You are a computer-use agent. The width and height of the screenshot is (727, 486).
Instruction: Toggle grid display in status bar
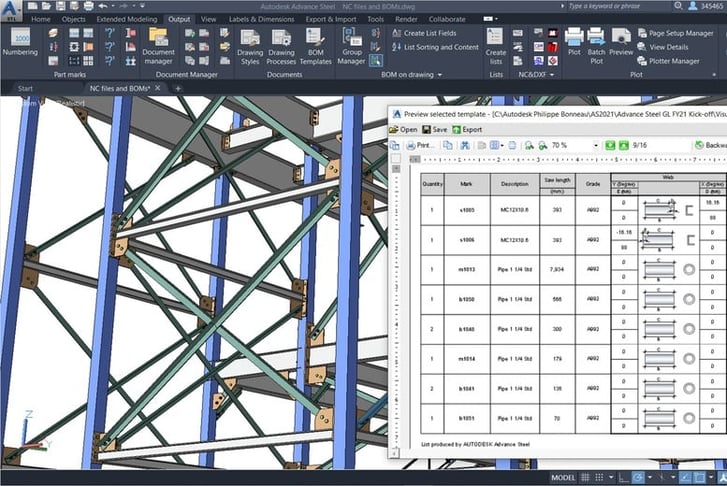point(585,477)
